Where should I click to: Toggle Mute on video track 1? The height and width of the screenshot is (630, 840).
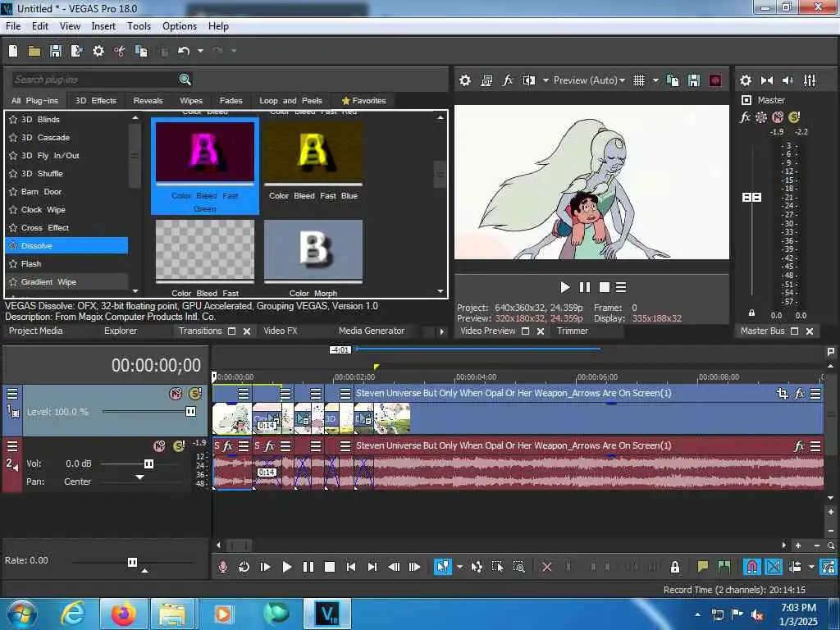[176, 394]
